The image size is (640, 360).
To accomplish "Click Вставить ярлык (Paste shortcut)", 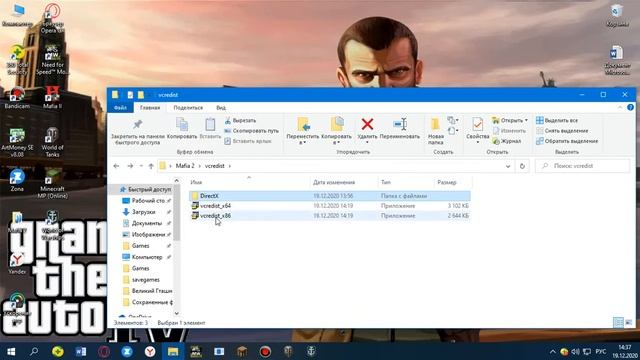I will pyautogui.click(x=248, y=141).
